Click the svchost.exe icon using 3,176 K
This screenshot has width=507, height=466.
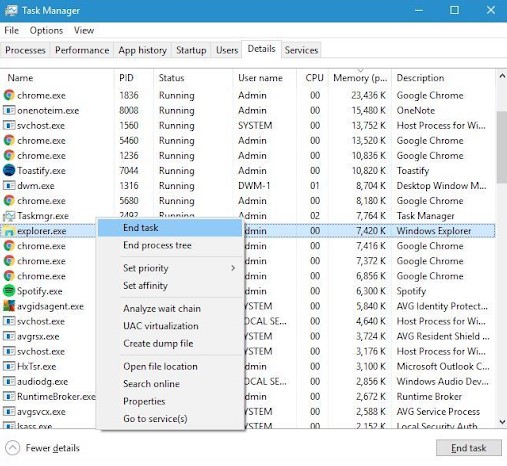pos(9,351)
